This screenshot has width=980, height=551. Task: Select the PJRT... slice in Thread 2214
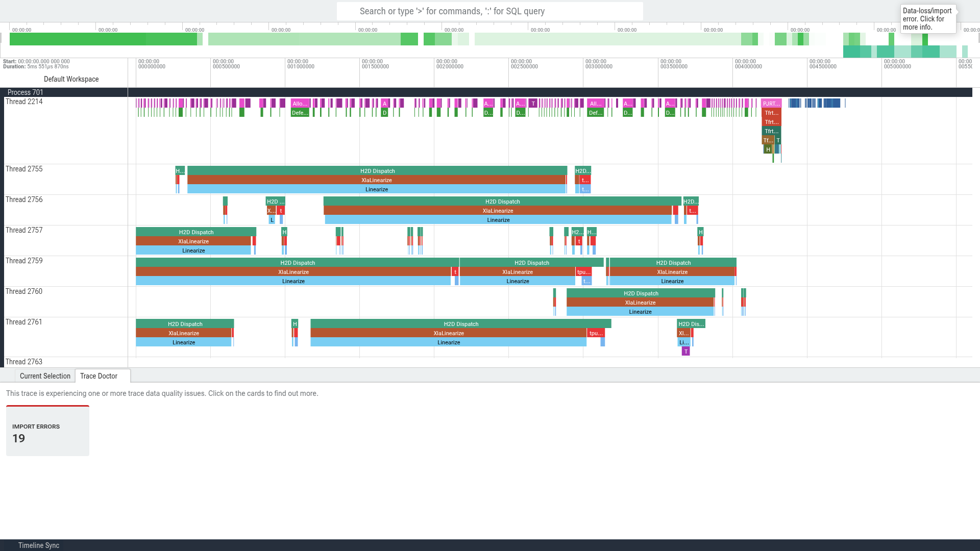click(771, 104)
